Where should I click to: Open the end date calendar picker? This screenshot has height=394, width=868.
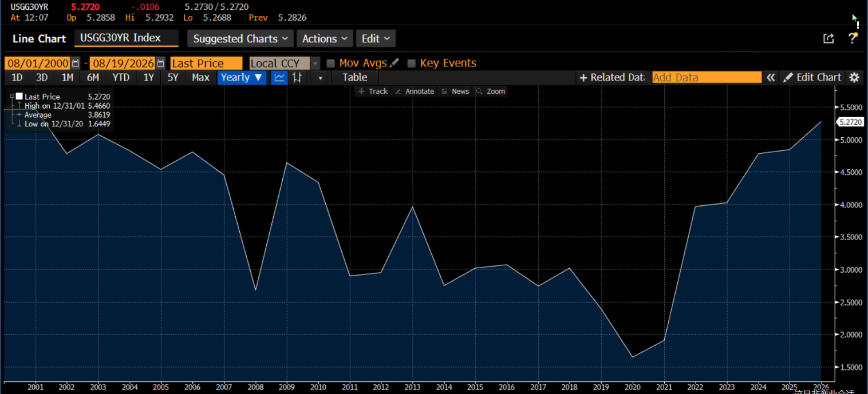(161, 63)
